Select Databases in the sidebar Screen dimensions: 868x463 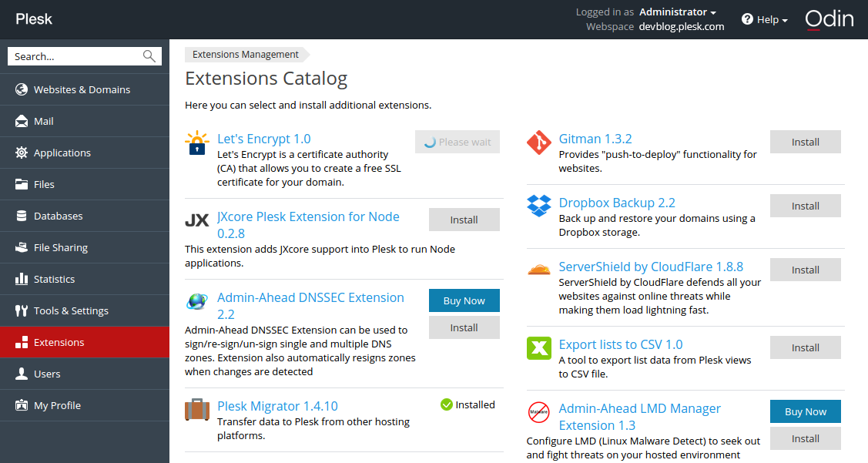coord(85,216)
